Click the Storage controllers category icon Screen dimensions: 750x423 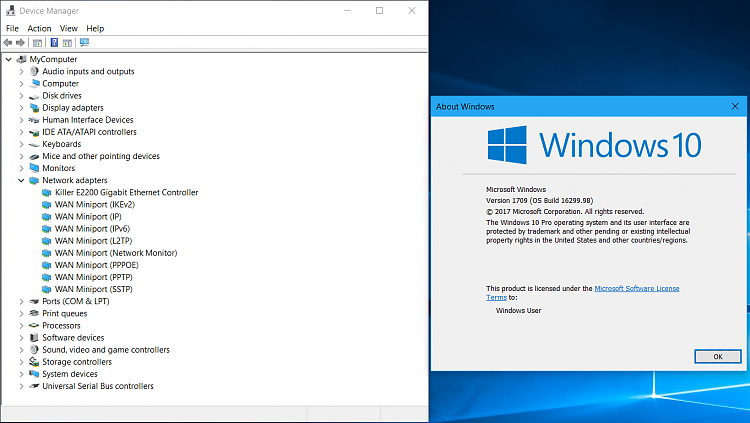[34, 362]
